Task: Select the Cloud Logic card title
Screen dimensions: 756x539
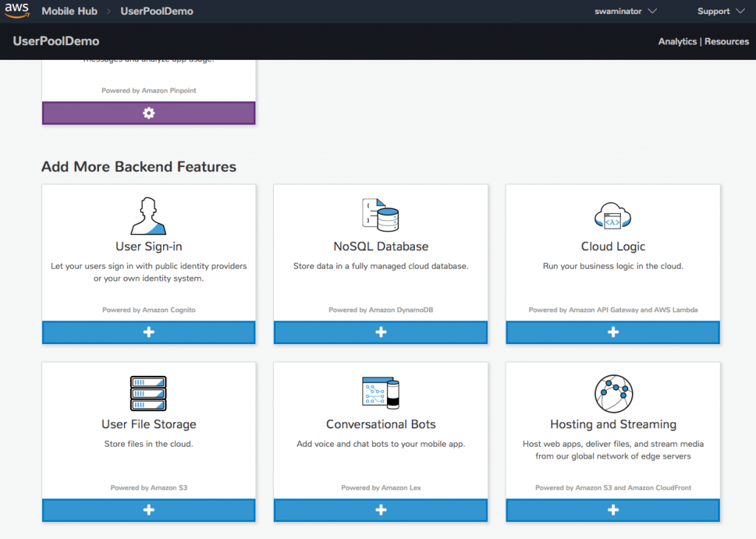Action: [x=613, y=247]
